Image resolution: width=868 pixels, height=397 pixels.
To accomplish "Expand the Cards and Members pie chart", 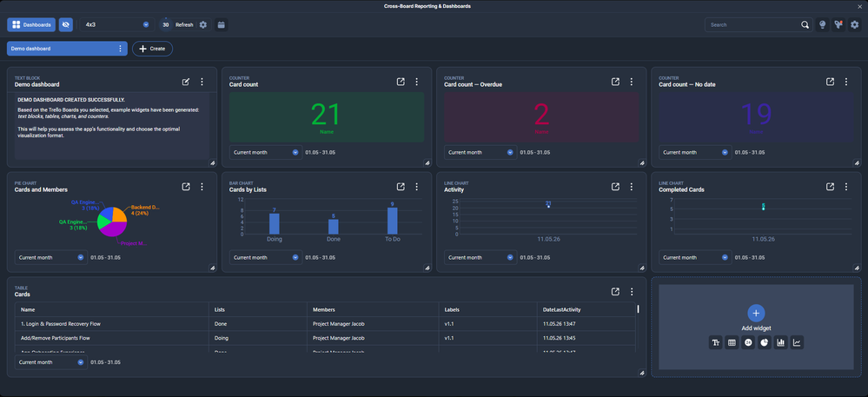I will (186, 187).
